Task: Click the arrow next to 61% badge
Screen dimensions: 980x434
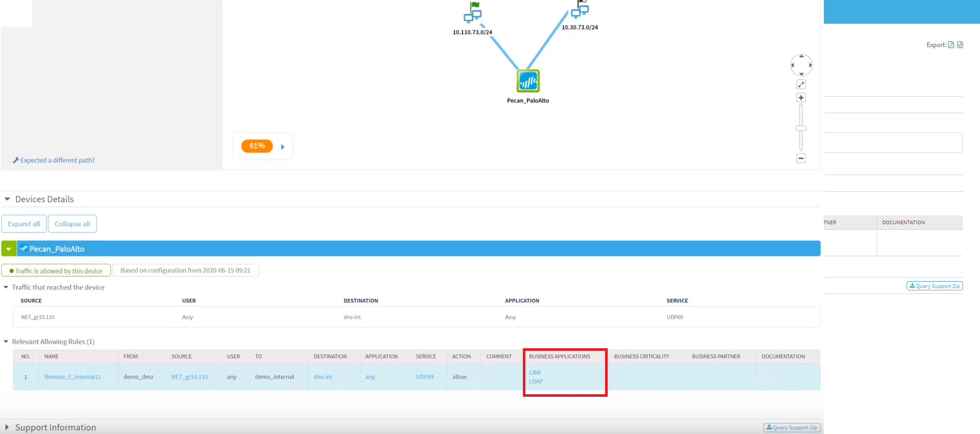Action: (x=283, y=147)
